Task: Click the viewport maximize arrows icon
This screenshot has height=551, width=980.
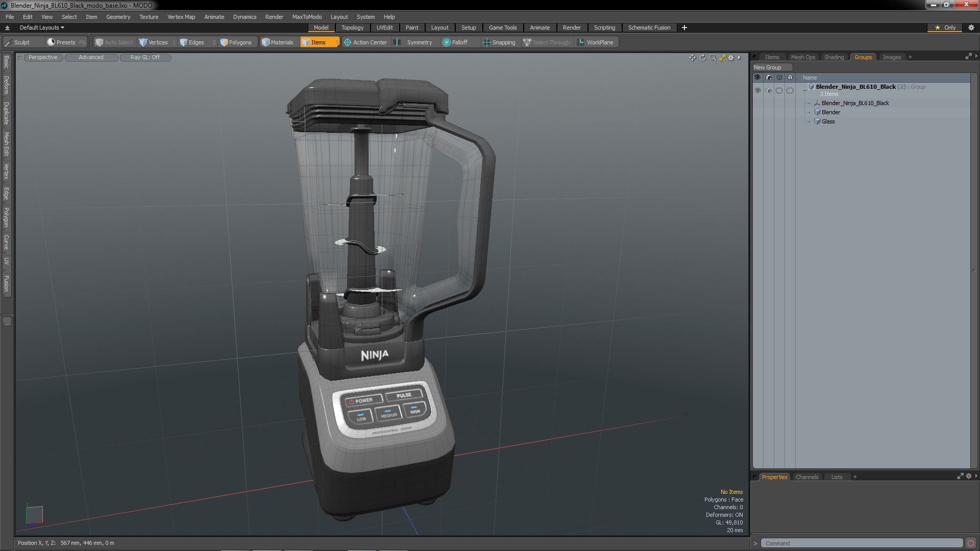Action: [x=722, y=58]
